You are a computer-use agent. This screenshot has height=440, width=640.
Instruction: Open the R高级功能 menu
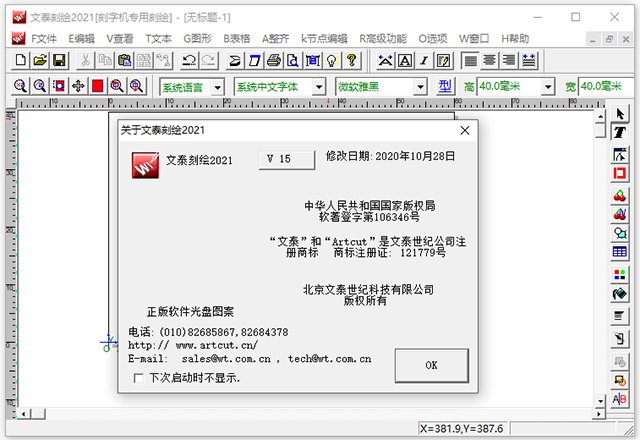(383, 39)
